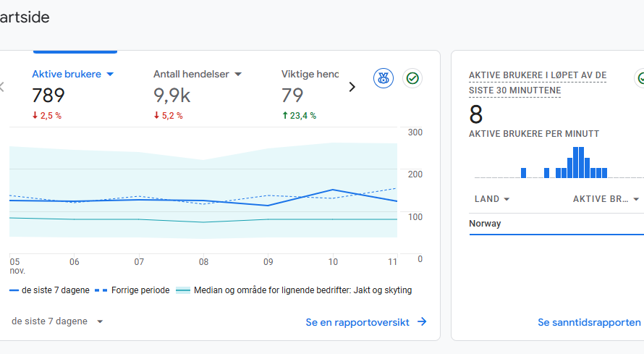Open the Antall hendelser metric dropdown arrow

pos(237,74)
